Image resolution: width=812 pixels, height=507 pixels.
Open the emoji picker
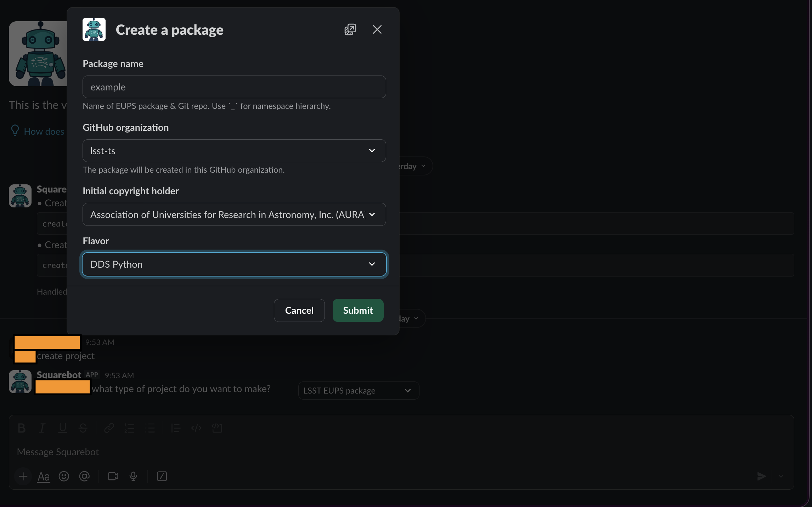click(x=64, y=476)
